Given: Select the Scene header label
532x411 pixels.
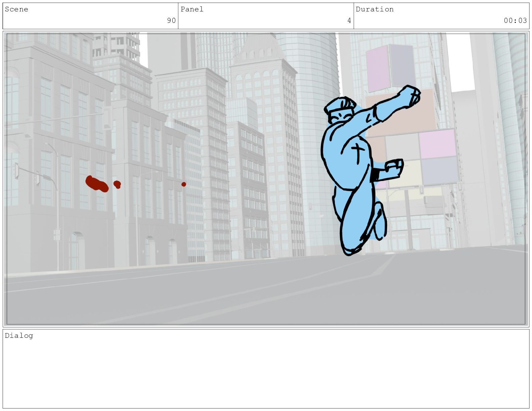Looking at the screenshot, I should click(16, 9).
